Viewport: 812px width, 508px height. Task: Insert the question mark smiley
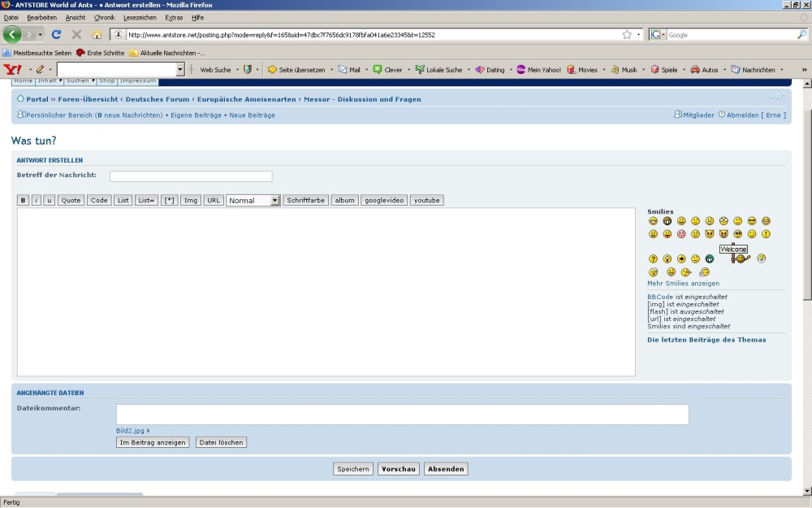653,259
